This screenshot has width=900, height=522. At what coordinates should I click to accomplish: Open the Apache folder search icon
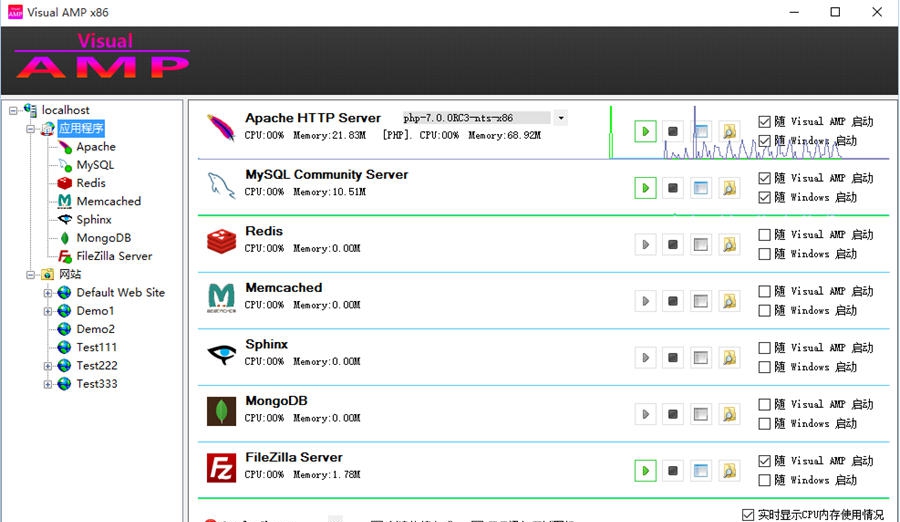[x=729, y=132]
